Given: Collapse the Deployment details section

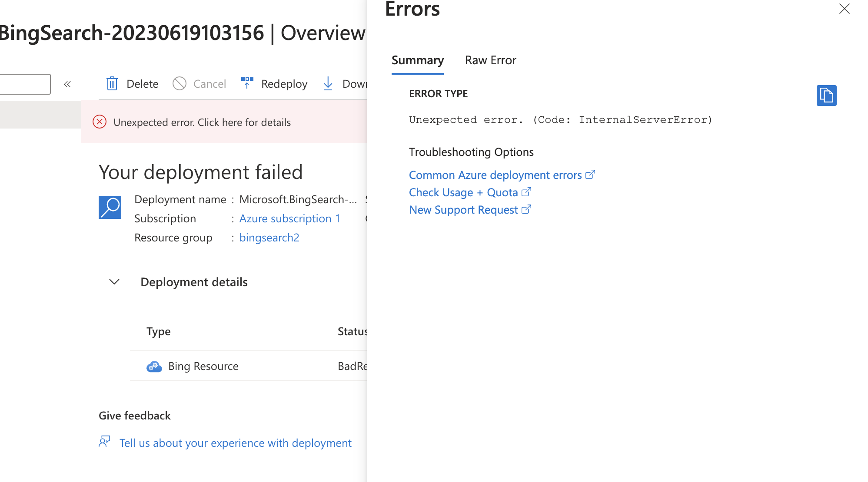Looking at the screenshot, I should 114,282.
